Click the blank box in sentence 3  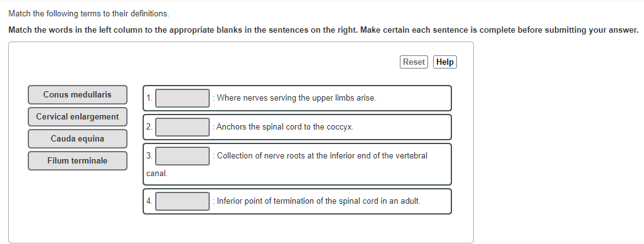coord(183,156)
